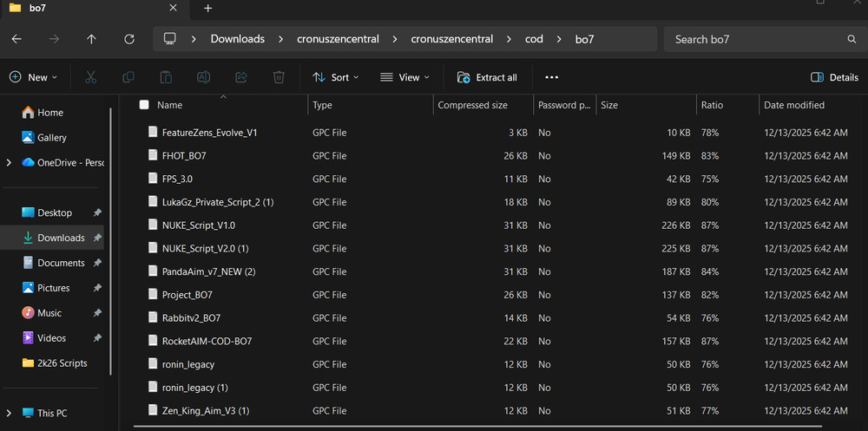Go up one folder level
The image size is (868, 431).
[x=92, y=39]
